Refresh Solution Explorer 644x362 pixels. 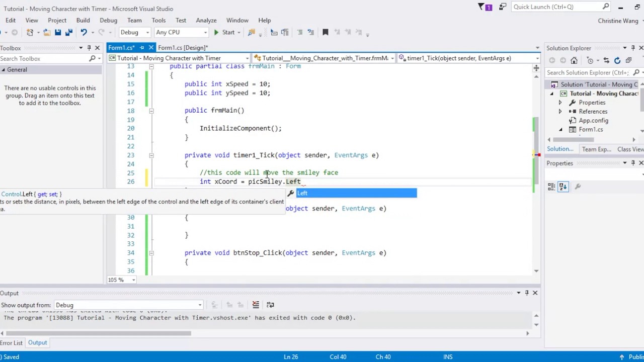[x=617, y=60]
